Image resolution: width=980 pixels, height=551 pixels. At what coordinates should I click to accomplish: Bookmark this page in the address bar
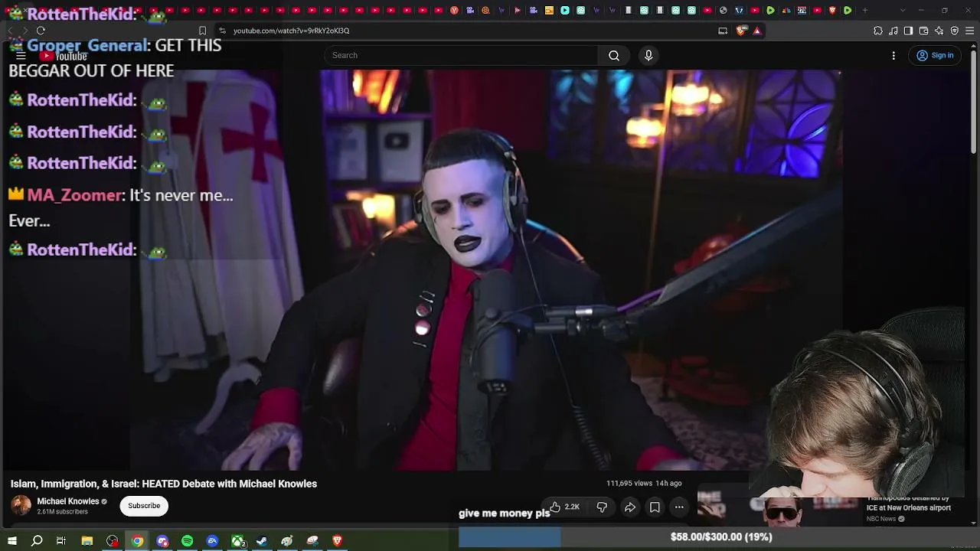tap(202, 31)
